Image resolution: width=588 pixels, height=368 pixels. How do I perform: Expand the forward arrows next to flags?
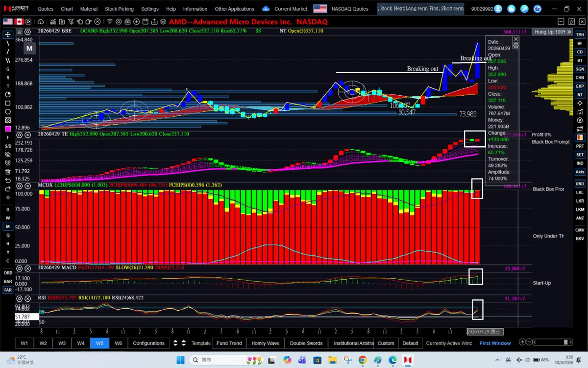(x=28, y=22)
